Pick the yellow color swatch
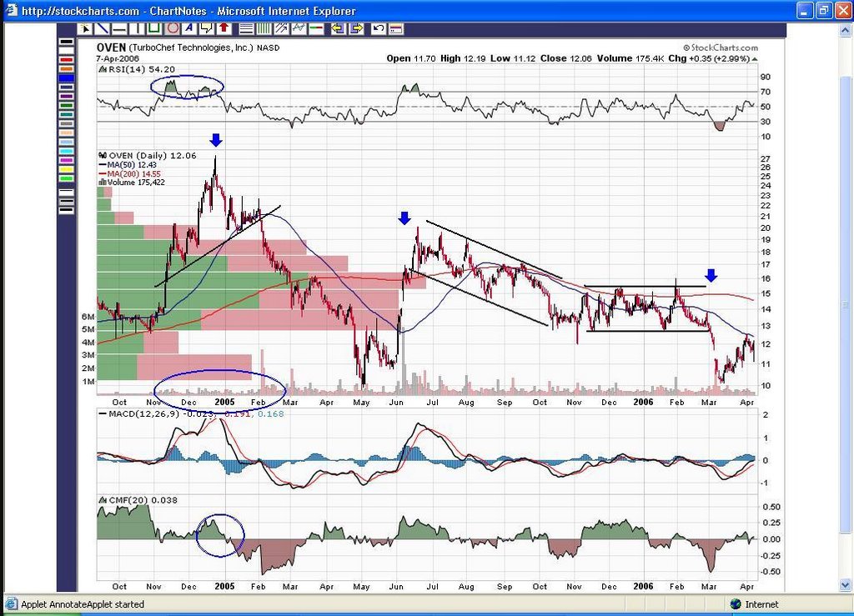The image size is (854, 616). coord(67,169)
